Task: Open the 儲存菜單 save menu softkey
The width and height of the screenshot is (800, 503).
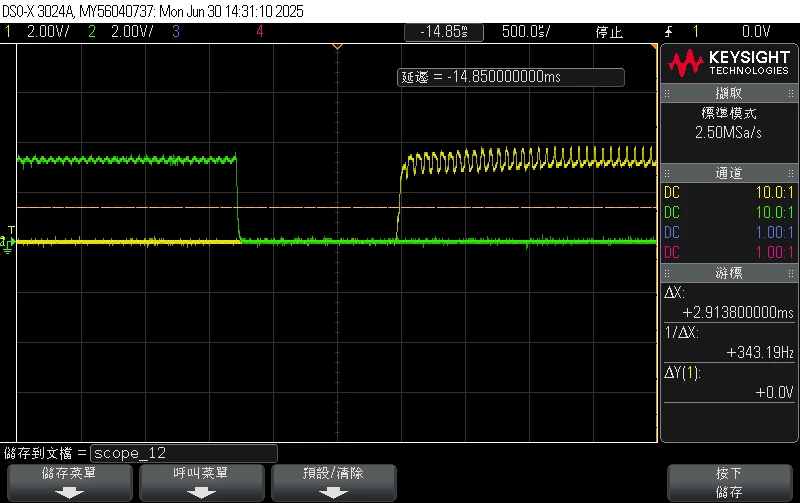Action: [x=69, y=483]
